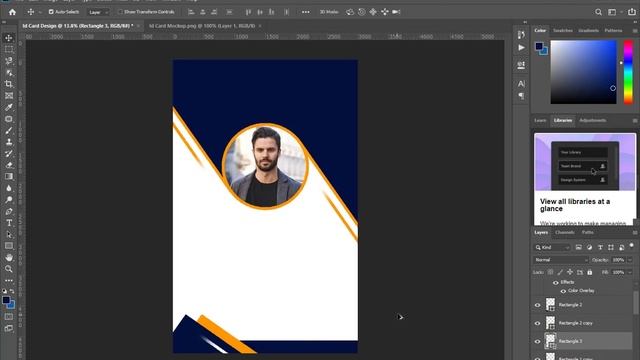Select the Eyedropper tool
This screenshot has width=640, height=360.
9,107
